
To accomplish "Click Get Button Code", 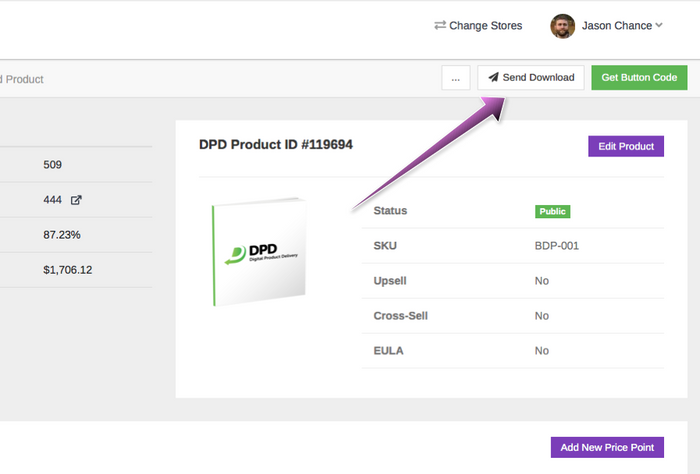I will tap(639, 78).
